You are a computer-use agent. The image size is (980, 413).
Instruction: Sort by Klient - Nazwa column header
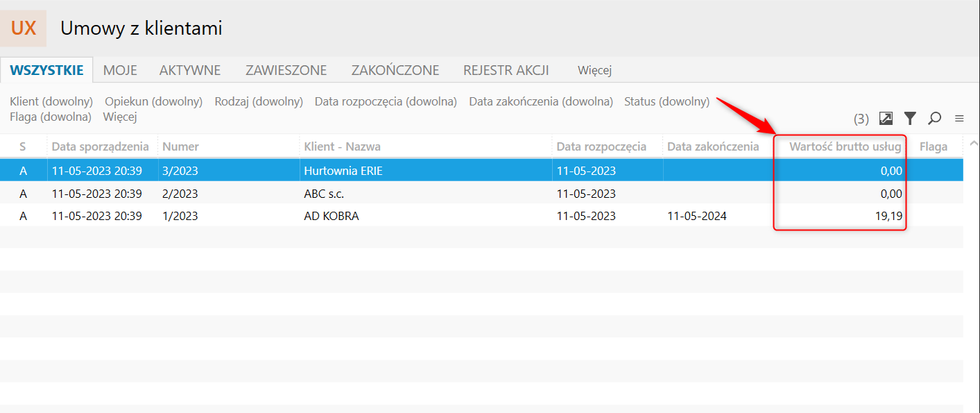tap(343, 146)
